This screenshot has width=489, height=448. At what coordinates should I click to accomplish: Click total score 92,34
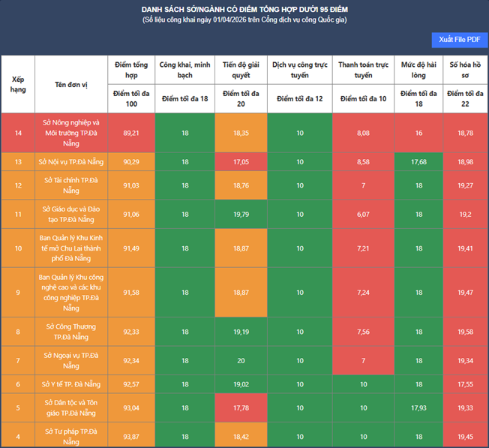tap(131, 360)
